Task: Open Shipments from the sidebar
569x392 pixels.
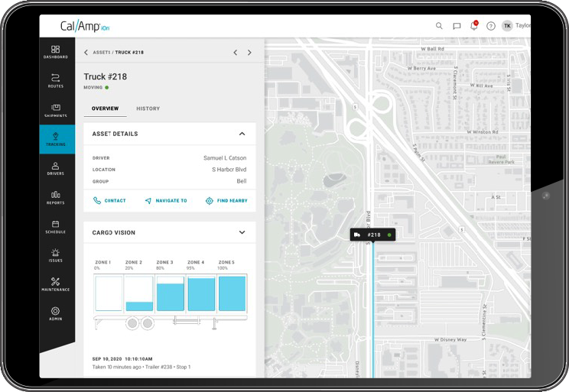Action: point(56,110)
